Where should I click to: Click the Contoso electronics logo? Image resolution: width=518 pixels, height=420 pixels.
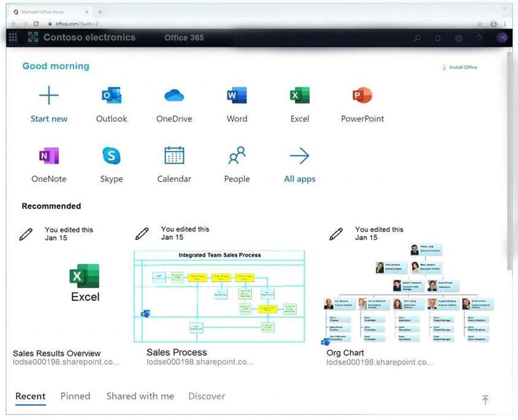(x=33, y=37)
